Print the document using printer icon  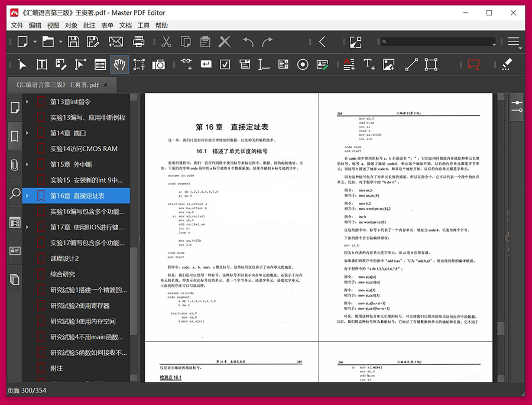[x=139, y=42]
